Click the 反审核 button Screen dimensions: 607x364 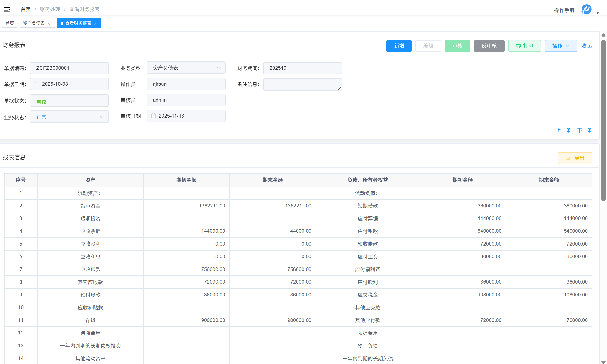pyautogui.click(x=489, y=46)
